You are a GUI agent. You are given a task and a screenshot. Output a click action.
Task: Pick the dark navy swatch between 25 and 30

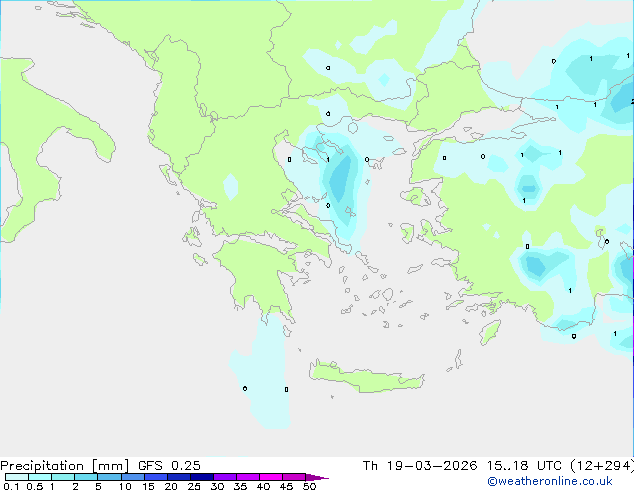click(x=201, y=477)
